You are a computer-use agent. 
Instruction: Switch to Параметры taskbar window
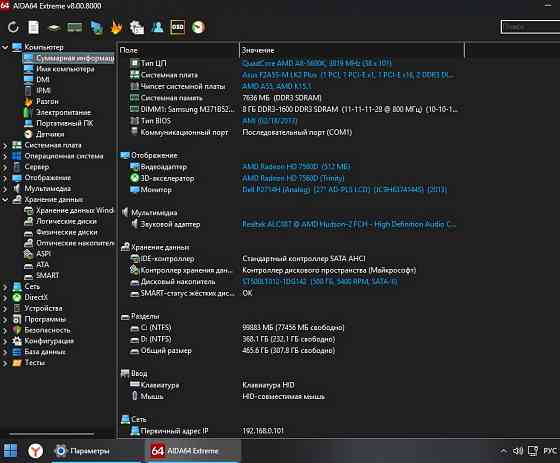pos(96,451)
